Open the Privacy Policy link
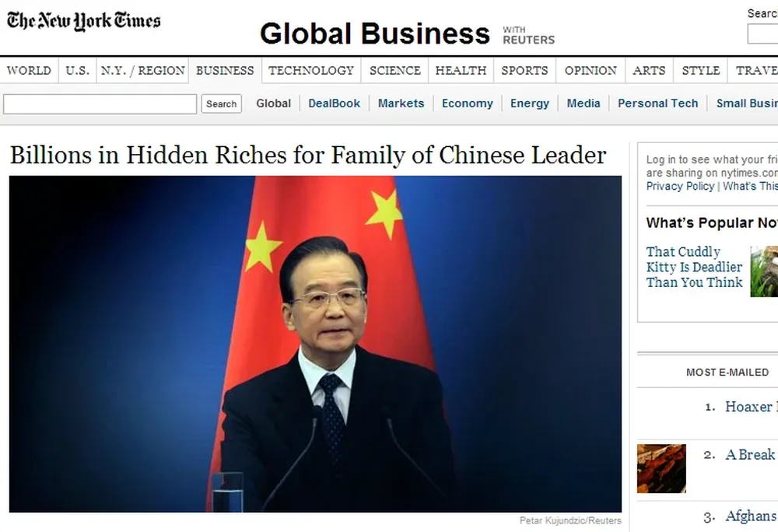The height and width of the screenshot is (532, 778). point(680,186)
